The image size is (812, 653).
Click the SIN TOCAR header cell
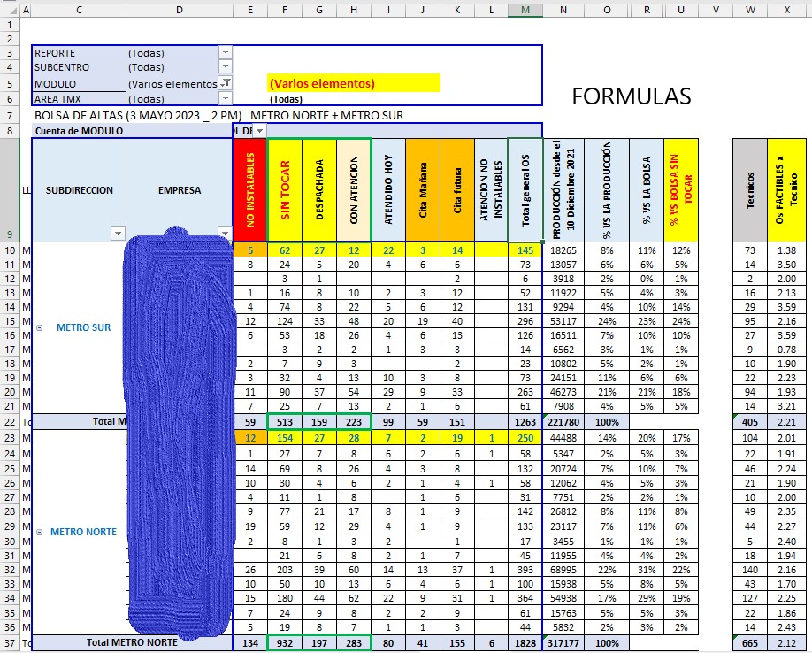[x=285, y=190]
